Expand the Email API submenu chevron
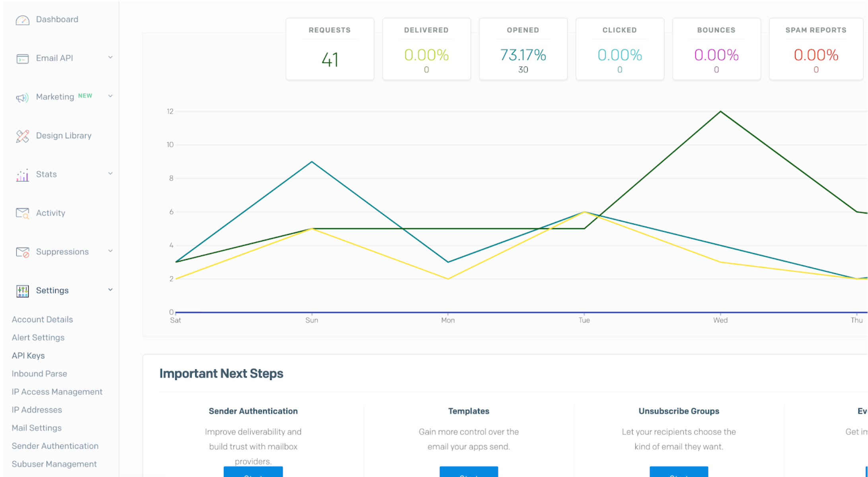The width and height of the screenshot is (868, 477). coord(110,57)
